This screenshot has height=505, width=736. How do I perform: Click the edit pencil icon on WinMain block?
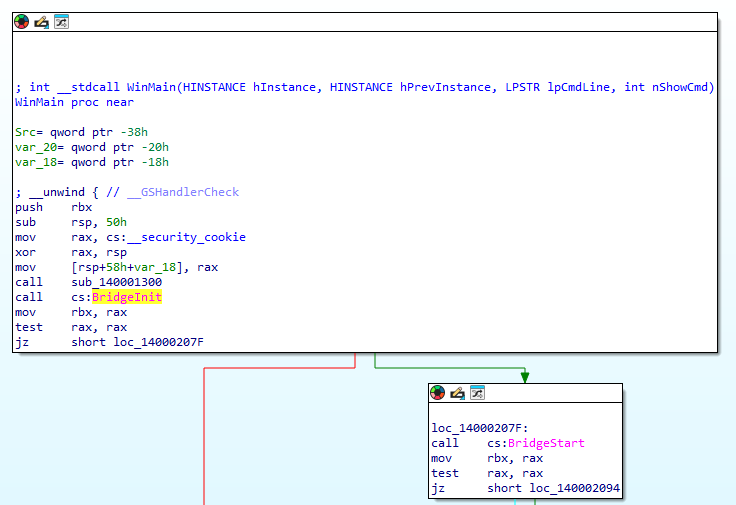coord(41,21)
